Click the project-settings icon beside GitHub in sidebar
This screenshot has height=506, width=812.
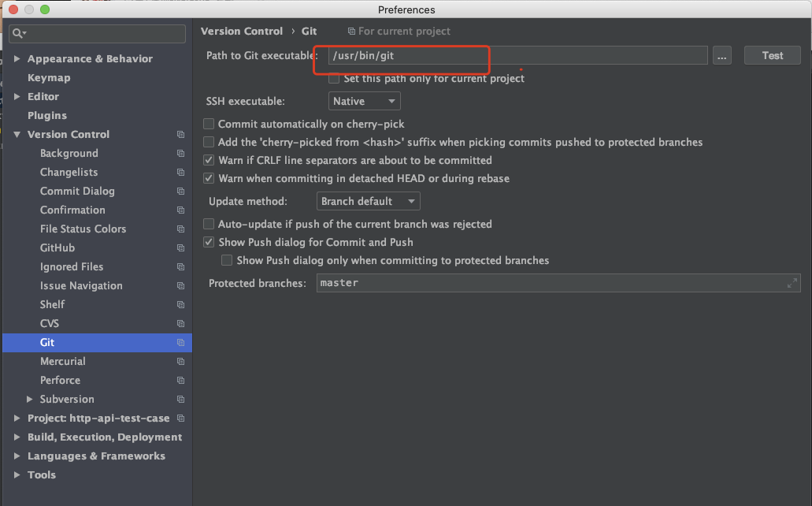181,247
